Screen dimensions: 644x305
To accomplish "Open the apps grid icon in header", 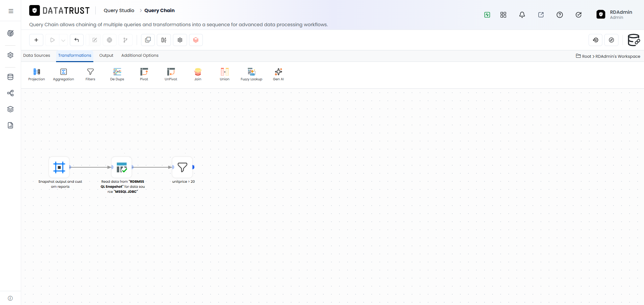I will coord(503,15).
